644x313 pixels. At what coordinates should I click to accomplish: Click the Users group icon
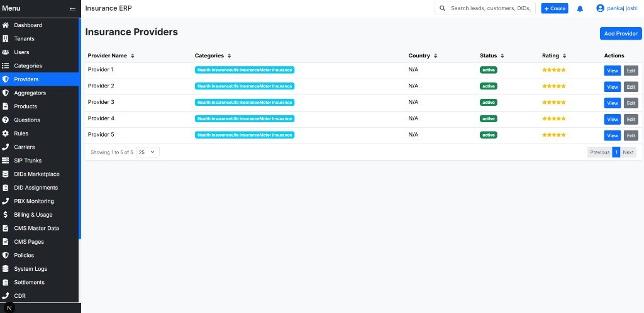pos(5,52)
